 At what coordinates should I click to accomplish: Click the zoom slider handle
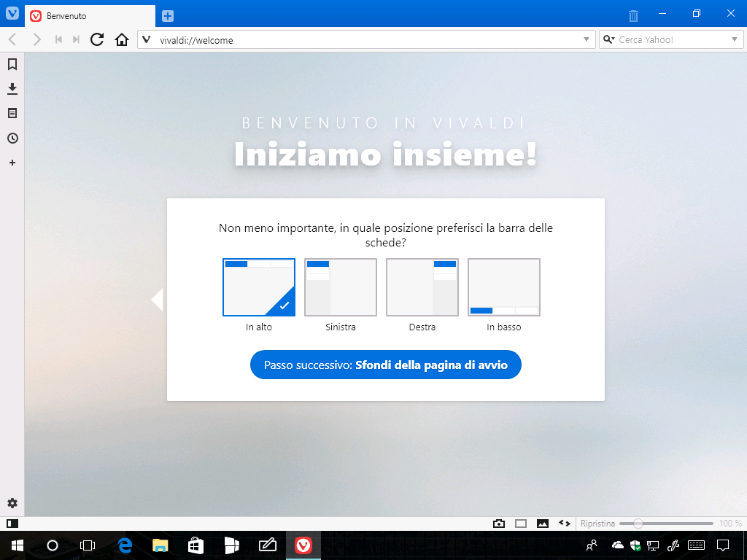[638, 524]
